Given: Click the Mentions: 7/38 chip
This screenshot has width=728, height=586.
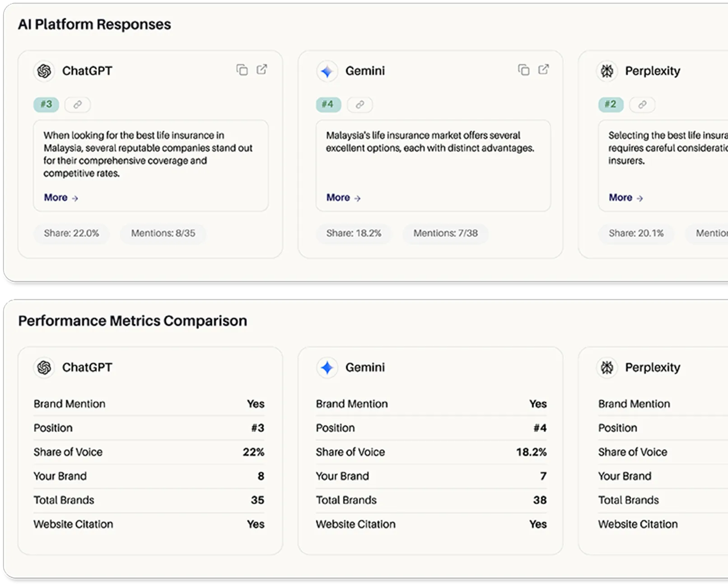Looking at the screenshot, I should point(445,233).
